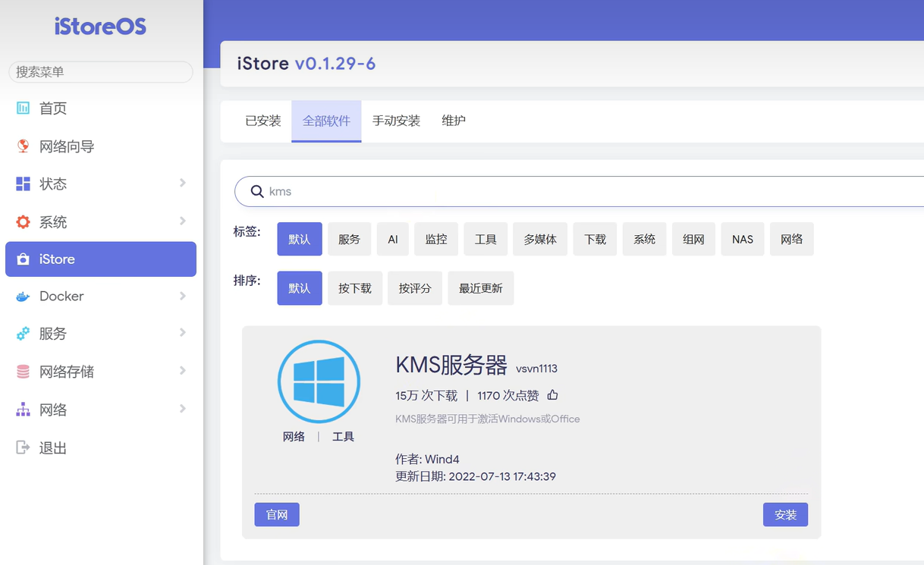Filter by the 下载 tag

[595, 239]
